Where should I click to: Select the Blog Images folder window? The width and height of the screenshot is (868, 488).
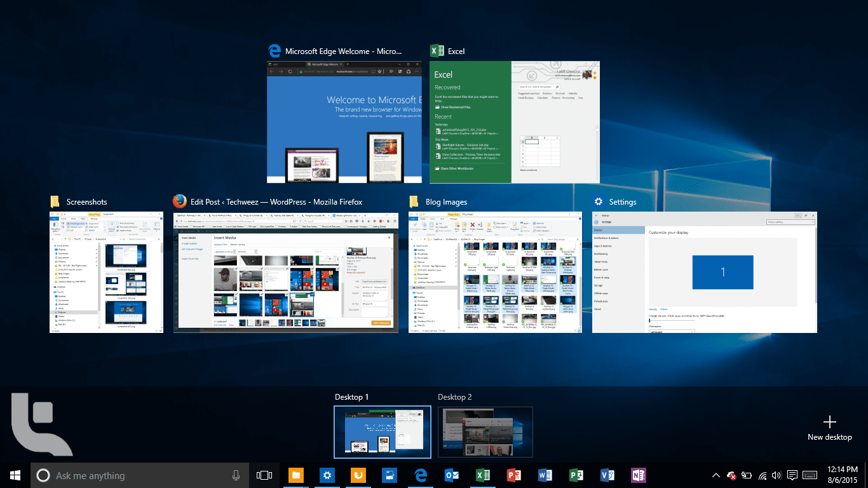(x=495, y=272)
